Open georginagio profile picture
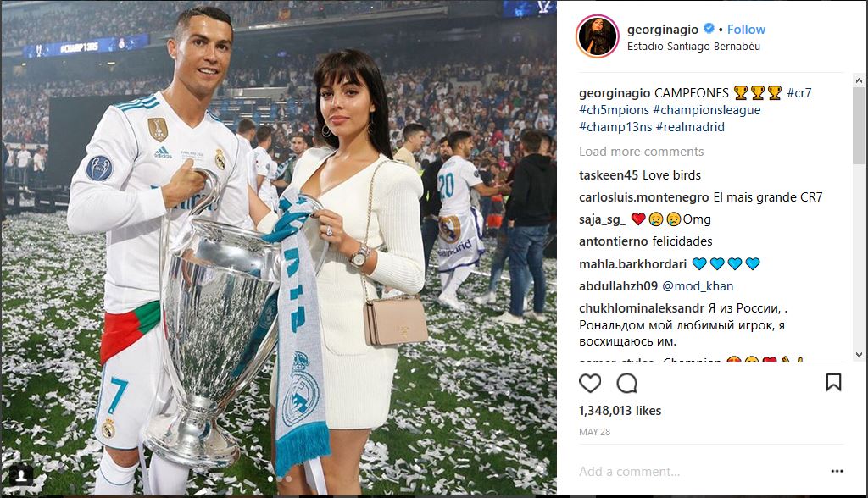The image size is (868, 498). pyautogui.click(x=598, y=36)
